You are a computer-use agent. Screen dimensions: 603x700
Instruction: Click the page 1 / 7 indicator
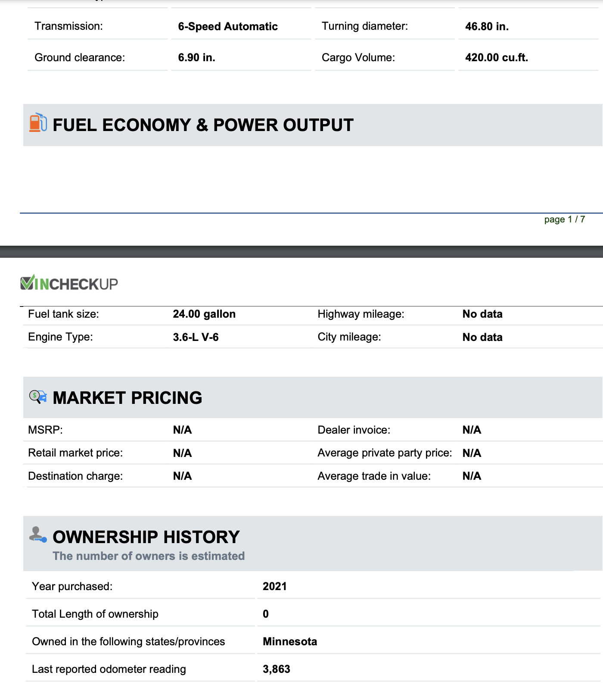pyautogui.click(x=564, y=219)
